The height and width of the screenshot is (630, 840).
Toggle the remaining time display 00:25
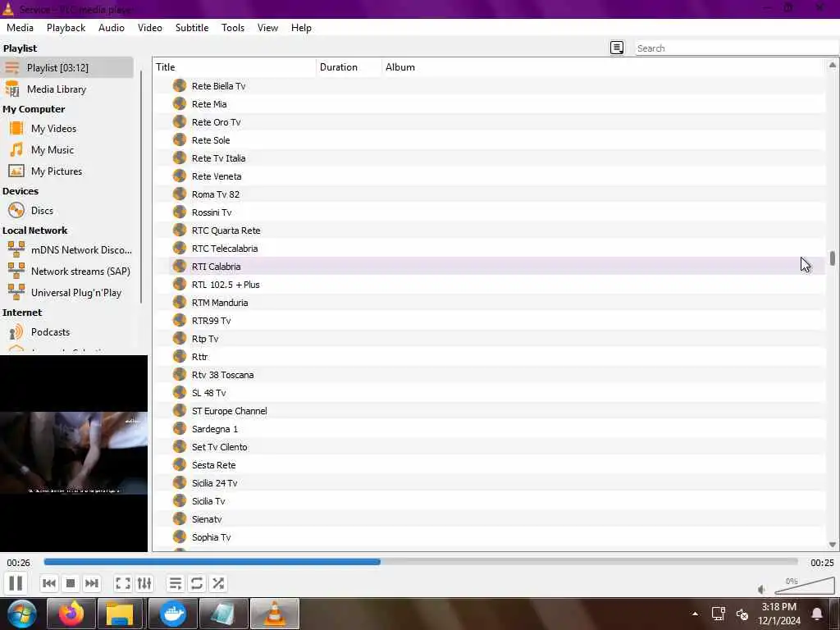pos(822,563)
